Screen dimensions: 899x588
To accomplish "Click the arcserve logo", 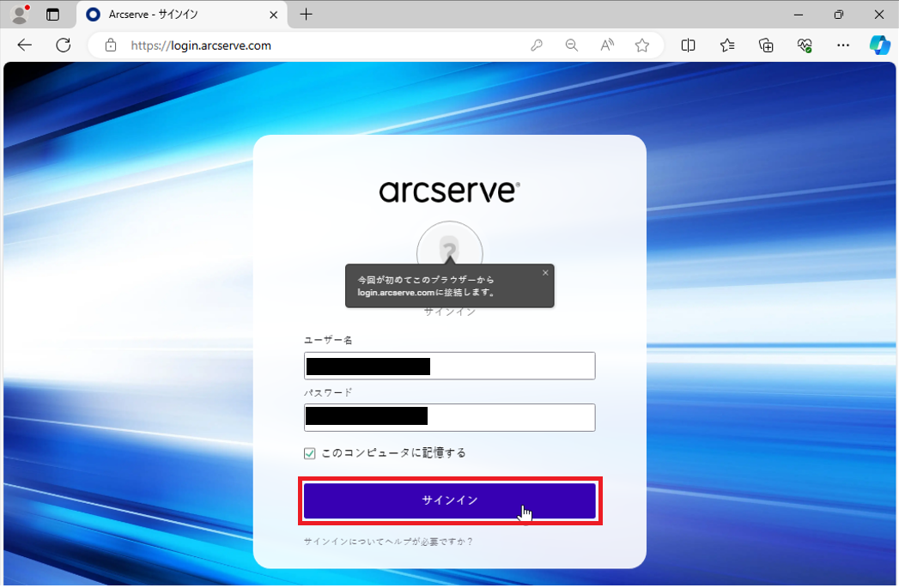I will pos(450,191).
